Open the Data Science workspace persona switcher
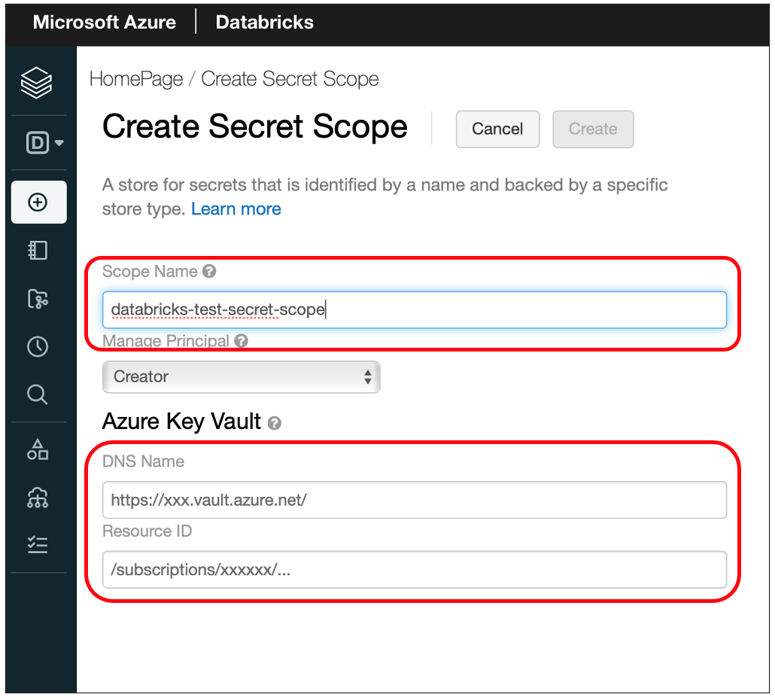775x700 pixels. click(x=44, y=143)
